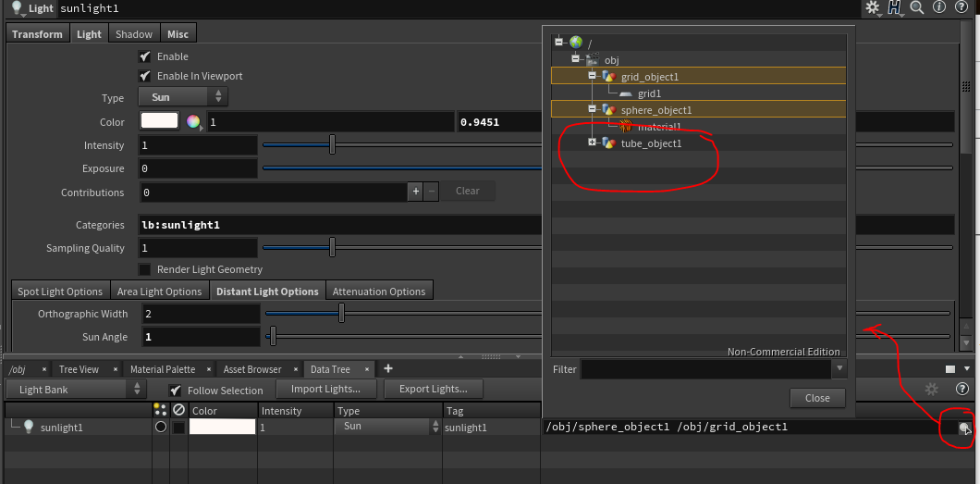
Task: Click the info icon in the parameter header
Action: tap(939, 7)
